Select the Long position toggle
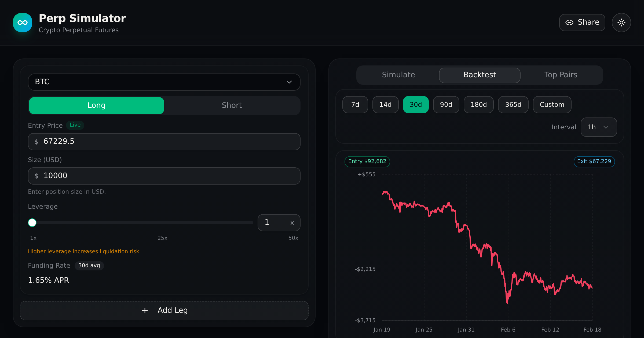The image size is (644, 338). (x=97, y=105)
